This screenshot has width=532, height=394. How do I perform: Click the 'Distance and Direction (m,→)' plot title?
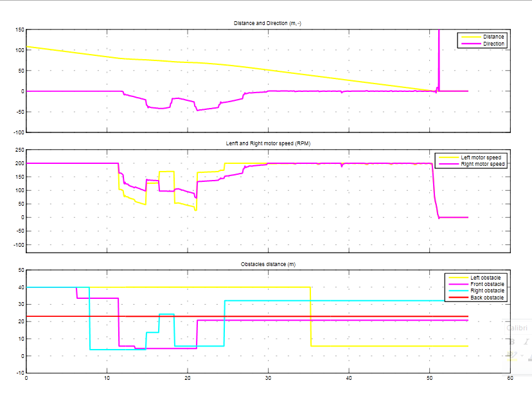point(267,23)
